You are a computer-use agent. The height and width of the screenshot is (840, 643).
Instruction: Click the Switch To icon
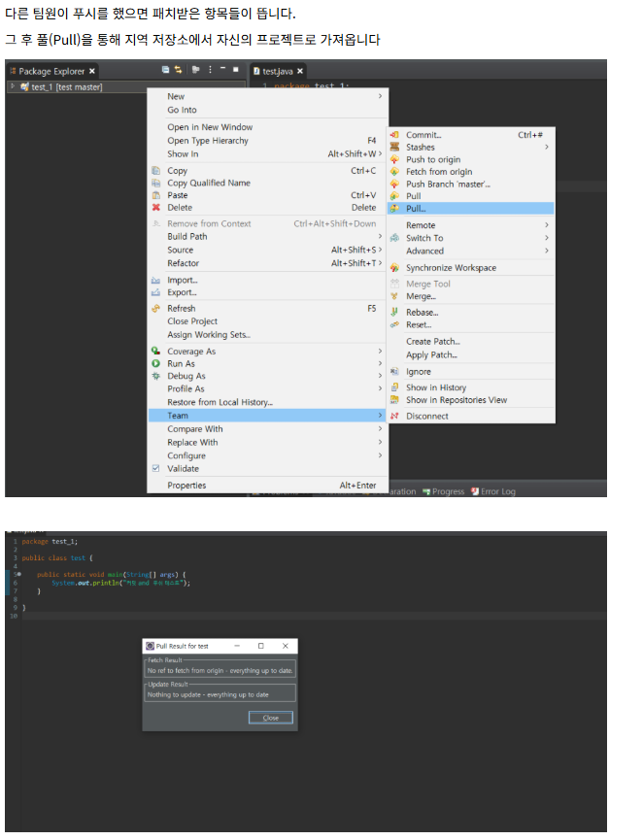point(395,238)
